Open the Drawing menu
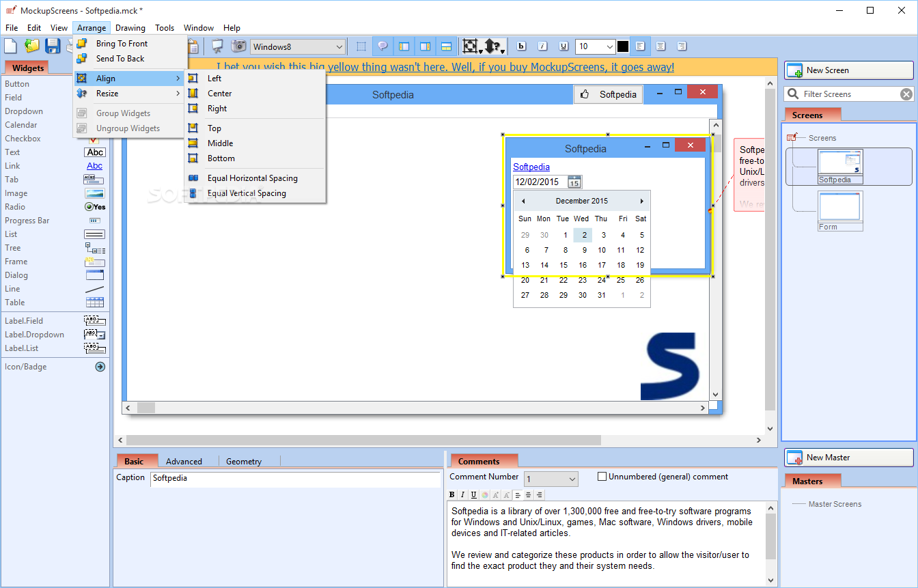This screenshot has width=918, height=588. [x=130, y=28]
